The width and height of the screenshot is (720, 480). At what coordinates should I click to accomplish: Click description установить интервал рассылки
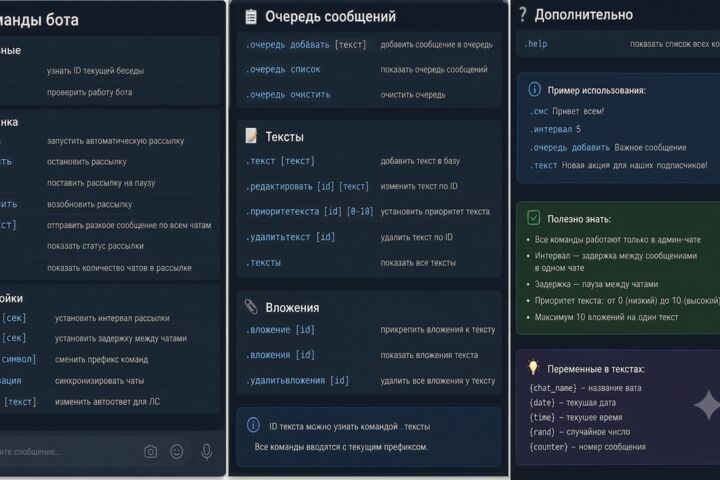pyautogui.click(x=112, y=318)
